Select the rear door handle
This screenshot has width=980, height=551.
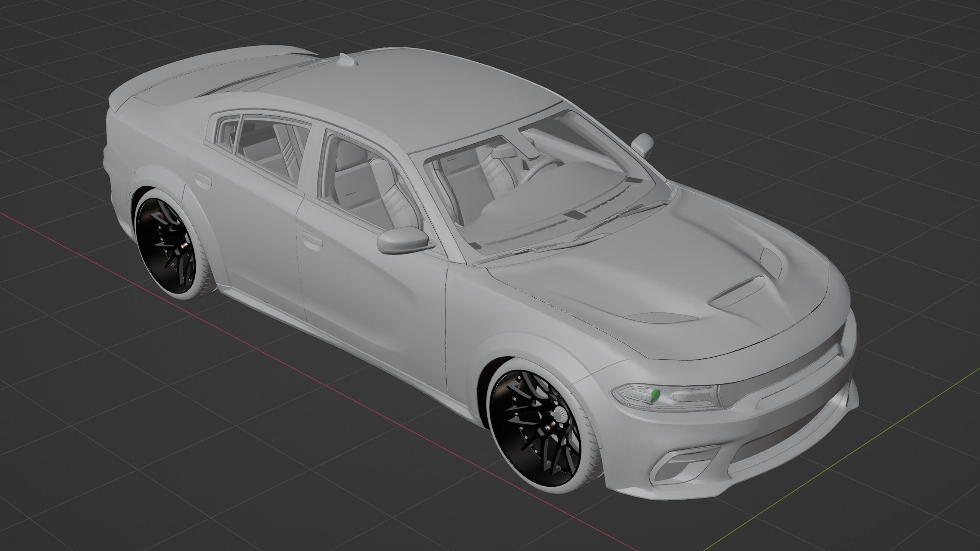click(203, 180)
